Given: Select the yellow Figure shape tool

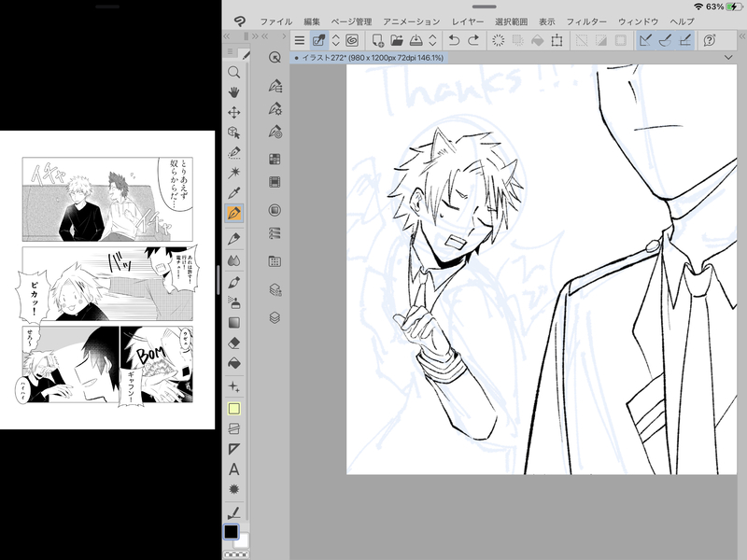Looking at the screenshot, I should (234, 409).
